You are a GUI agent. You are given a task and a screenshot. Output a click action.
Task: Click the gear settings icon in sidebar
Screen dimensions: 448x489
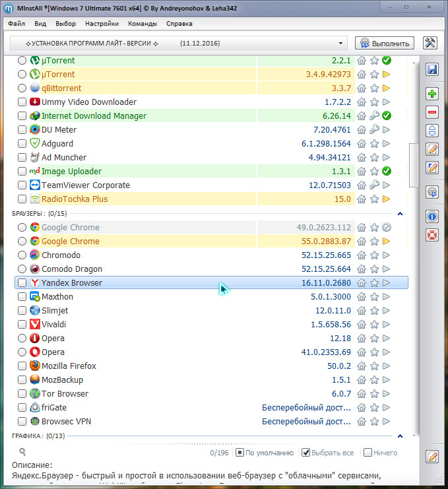(432, 192)
